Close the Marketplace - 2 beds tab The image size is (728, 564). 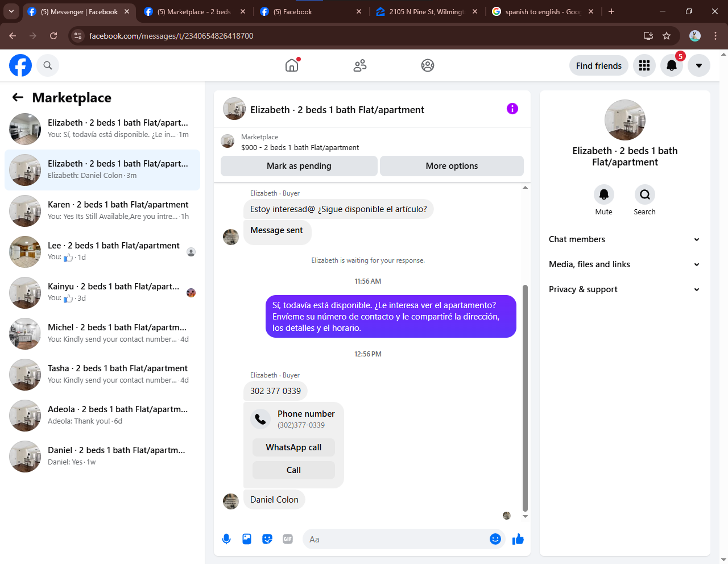pos(243,11)
